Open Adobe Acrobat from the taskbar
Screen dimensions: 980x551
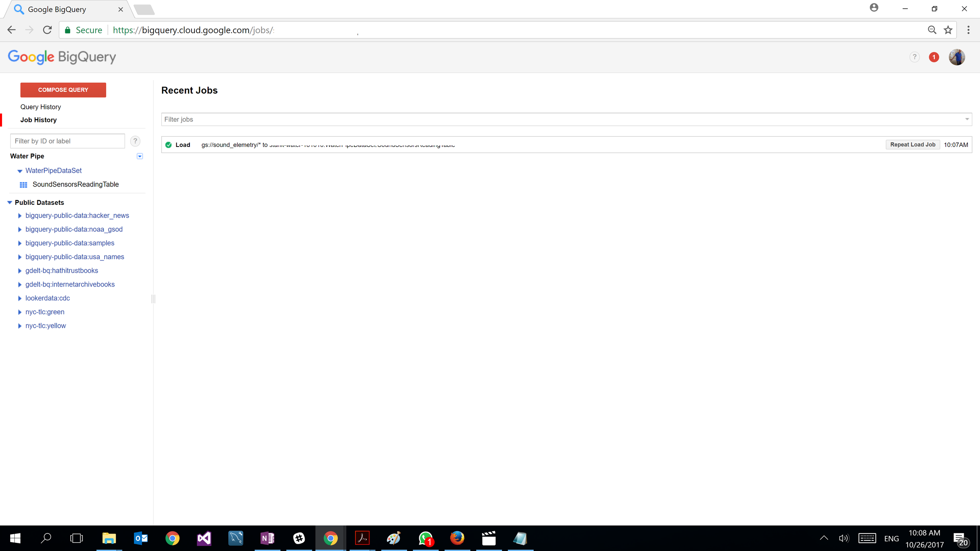362,538
